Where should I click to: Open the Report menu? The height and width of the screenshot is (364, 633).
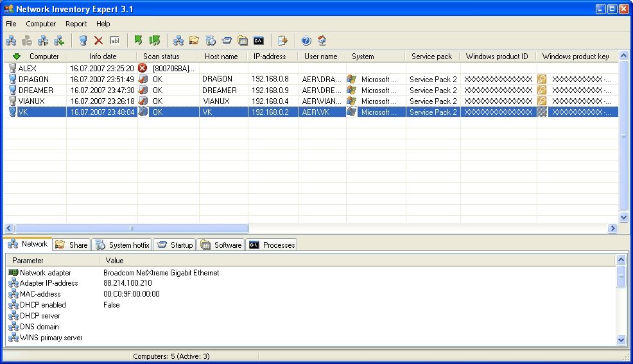(76, 24)
